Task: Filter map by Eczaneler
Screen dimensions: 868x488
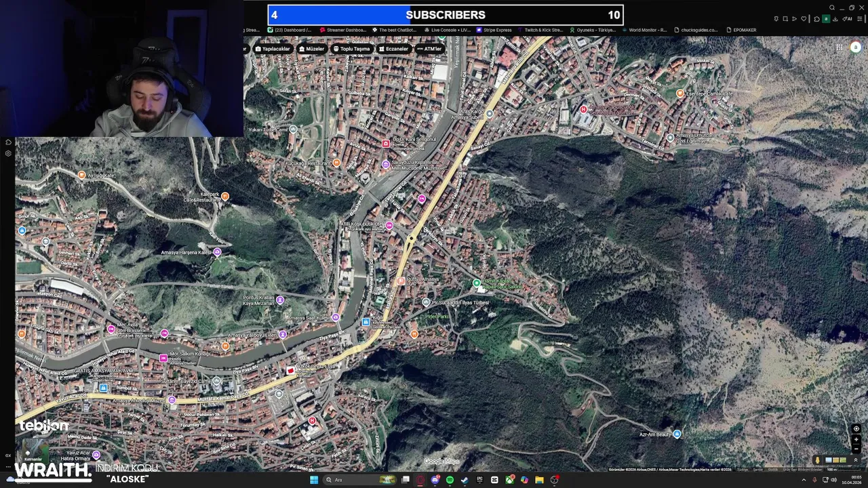Action: [393, 49]
